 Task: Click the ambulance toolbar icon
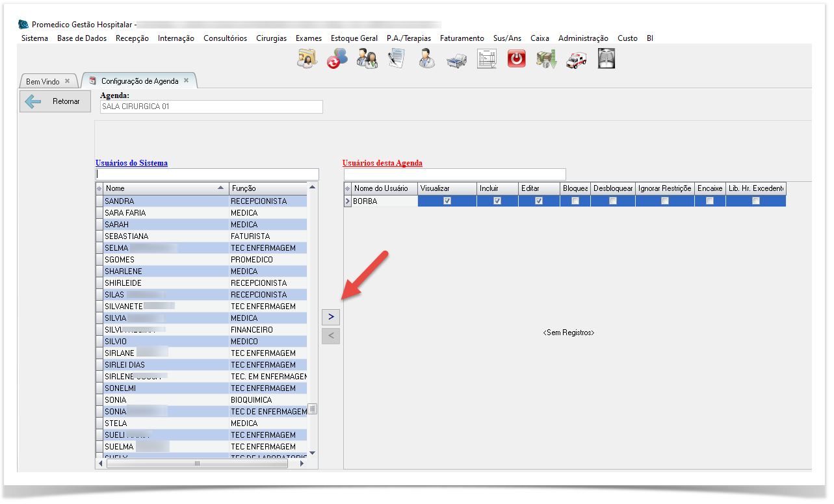575,59
